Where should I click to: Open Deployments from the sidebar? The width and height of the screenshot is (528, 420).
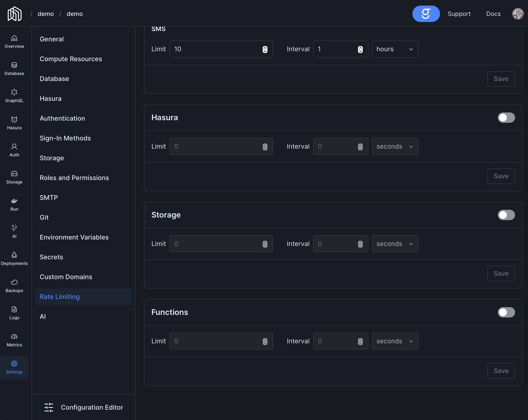pos(14,258)
